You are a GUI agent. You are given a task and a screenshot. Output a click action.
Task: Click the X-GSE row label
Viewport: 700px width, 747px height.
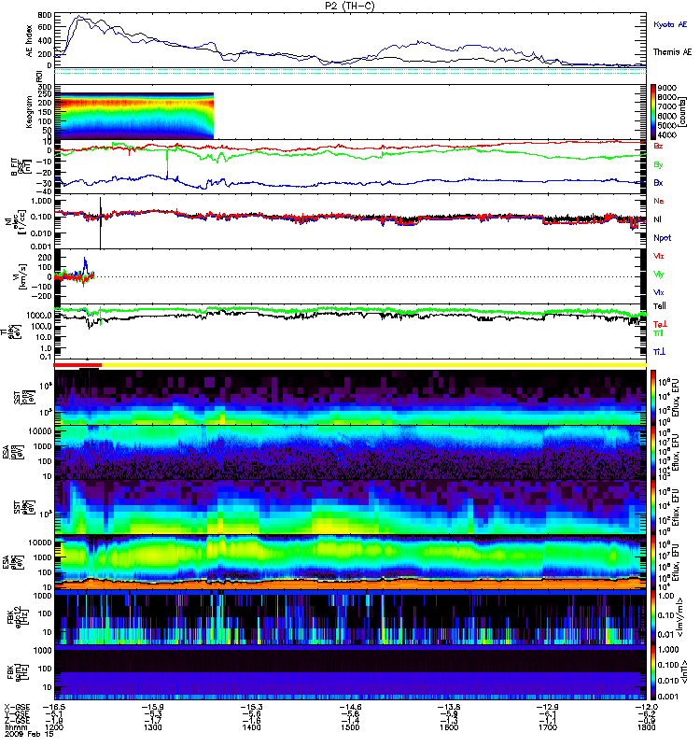[17, 707]
